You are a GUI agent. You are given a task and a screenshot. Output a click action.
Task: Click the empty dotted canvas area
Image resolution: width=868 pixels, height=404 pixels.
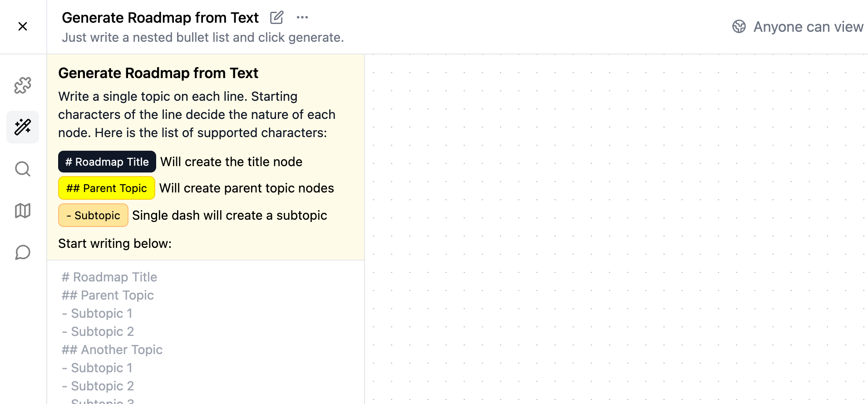pos(613,227)
